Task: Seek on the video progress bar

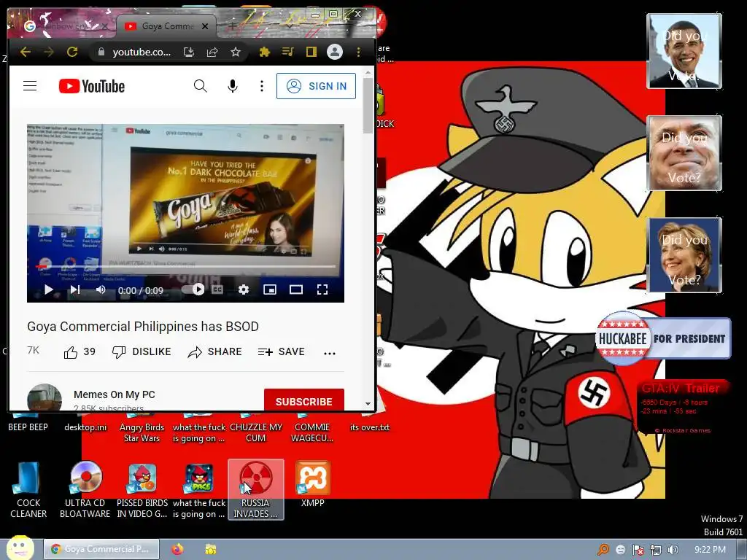Action: (x=186, y=266)
